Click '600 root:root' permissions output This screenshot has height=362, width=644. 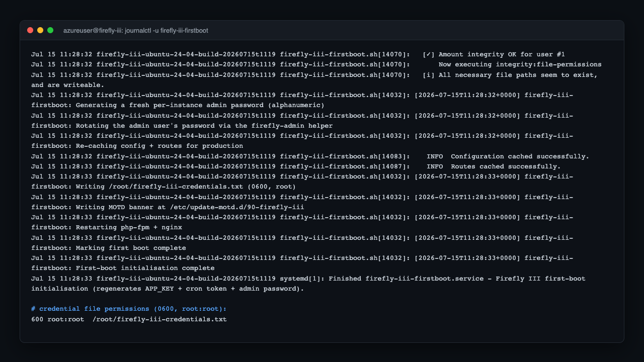(x=57, y=319)
